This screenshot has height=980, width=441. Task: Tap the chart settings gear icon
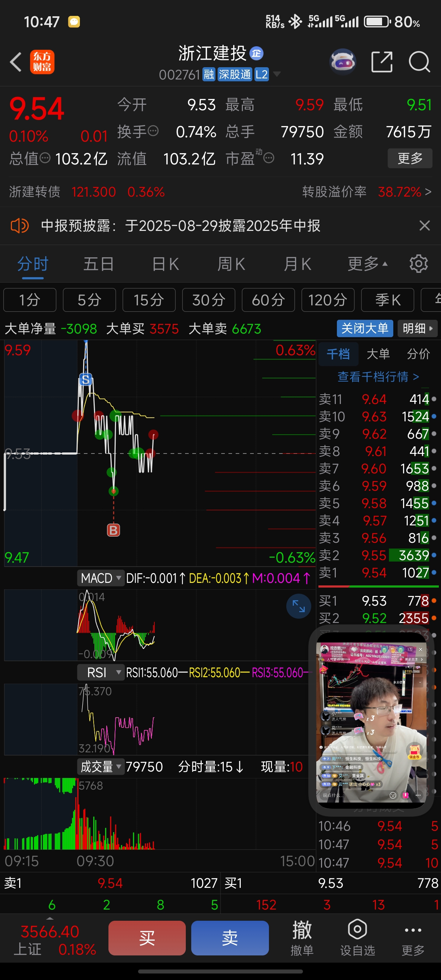(419, 264)
